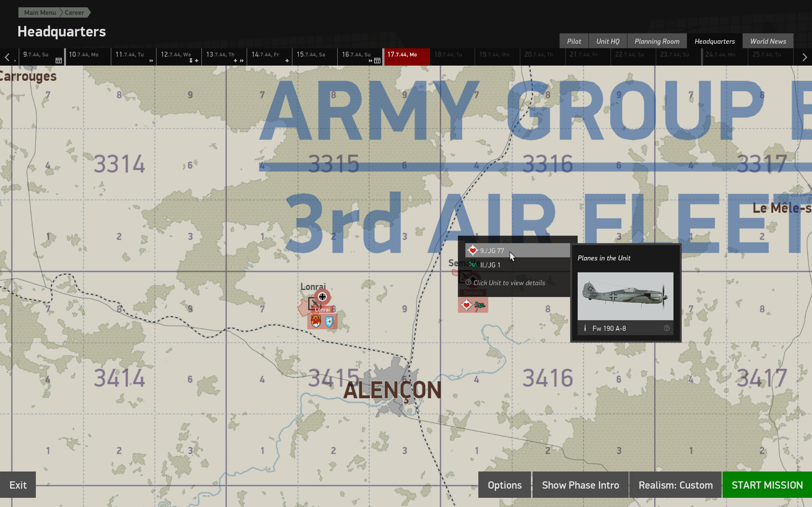This screenshot has width=812, height=507.
Task: Click help icon beside Fw 190 A-8
Action: click(666, 328)
